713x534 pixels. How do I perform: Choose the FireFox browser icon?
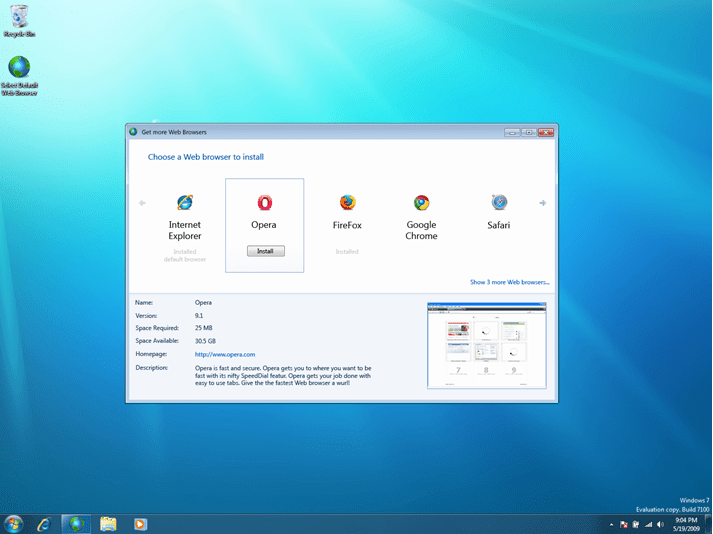pos(347,203)
